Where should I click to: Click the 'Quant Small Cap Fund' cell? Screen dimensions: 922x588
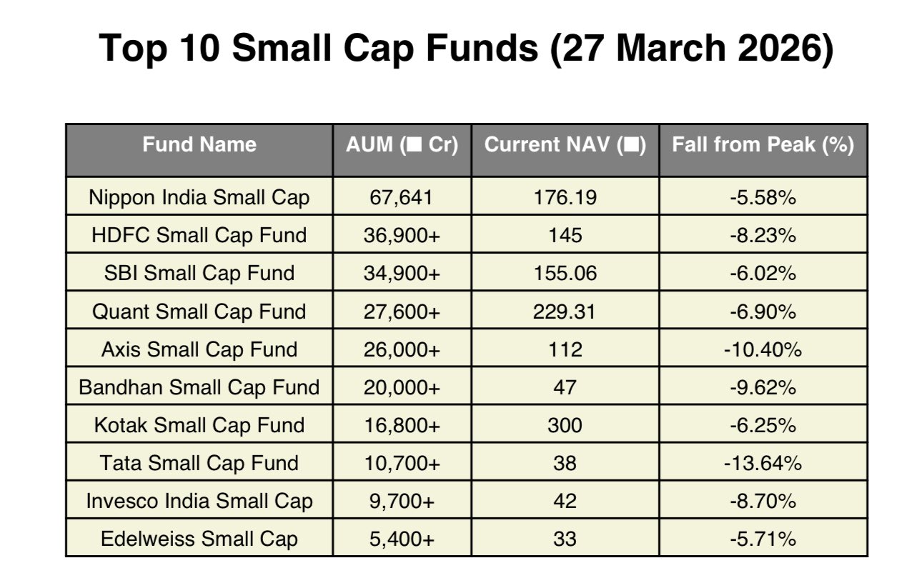(x=199, y=312)
